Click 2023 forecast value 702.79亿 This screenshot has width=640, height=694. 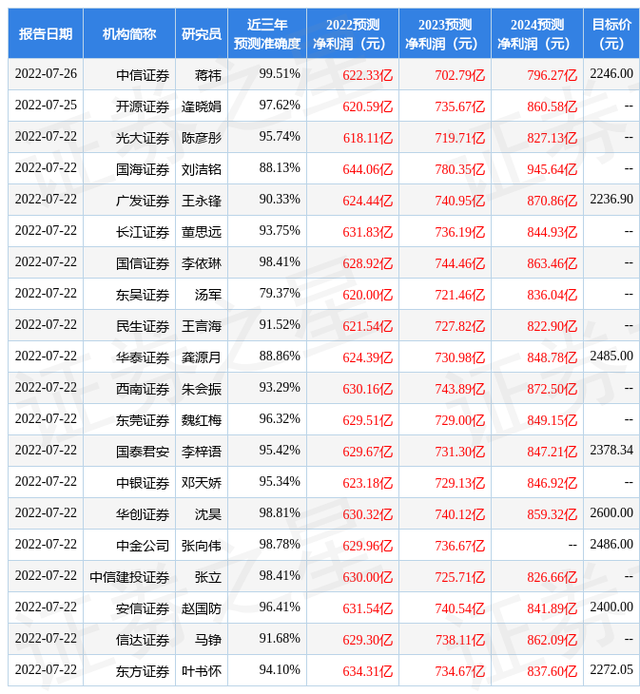pos(460,75)
